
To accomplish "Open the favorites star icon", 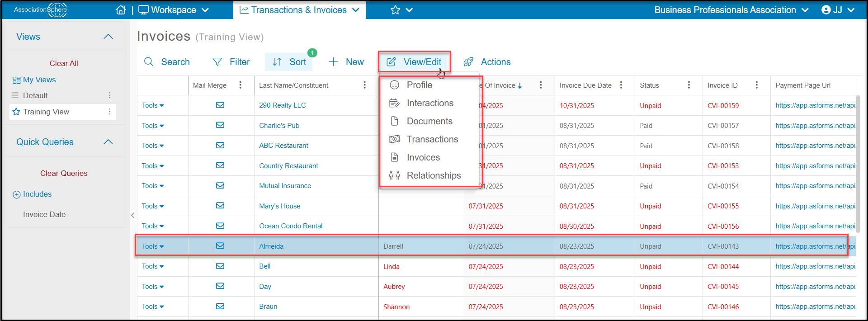I will (x=396, y=10).
